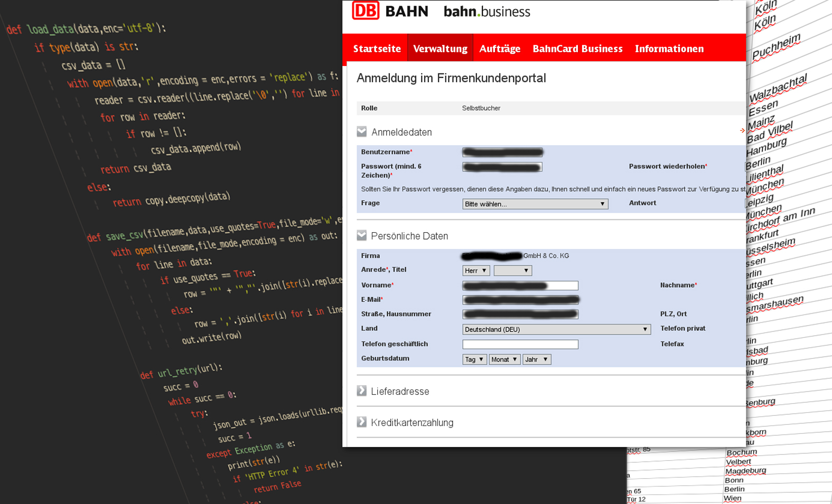Screen dimensions: 832x504
Task: Open the Geburtsdatum Tag dropdown
Action: 474,359
